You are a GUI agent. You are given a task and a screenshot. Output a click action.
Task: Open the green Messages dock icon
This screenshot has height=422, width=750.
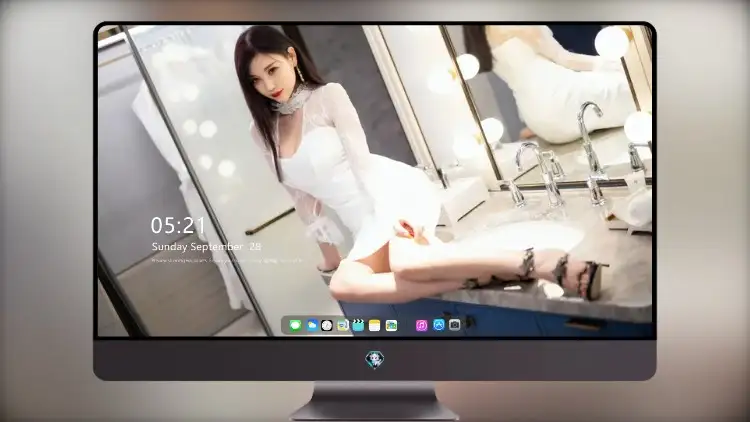[x=295, y=325]
